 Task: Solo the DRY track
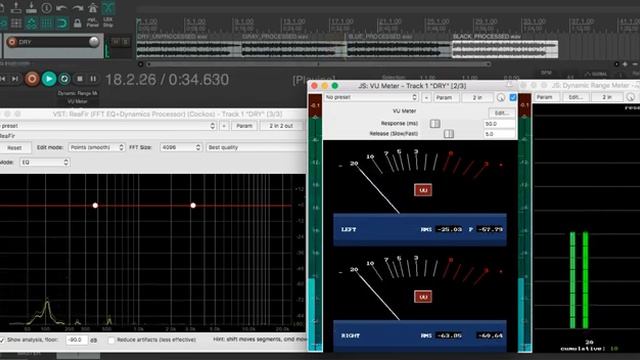(x=125, y=42)
